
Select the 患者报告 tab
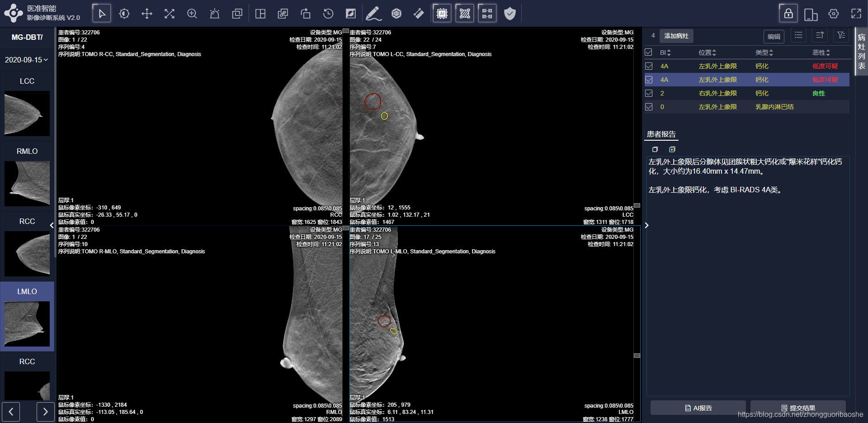(x=661, y=134)
